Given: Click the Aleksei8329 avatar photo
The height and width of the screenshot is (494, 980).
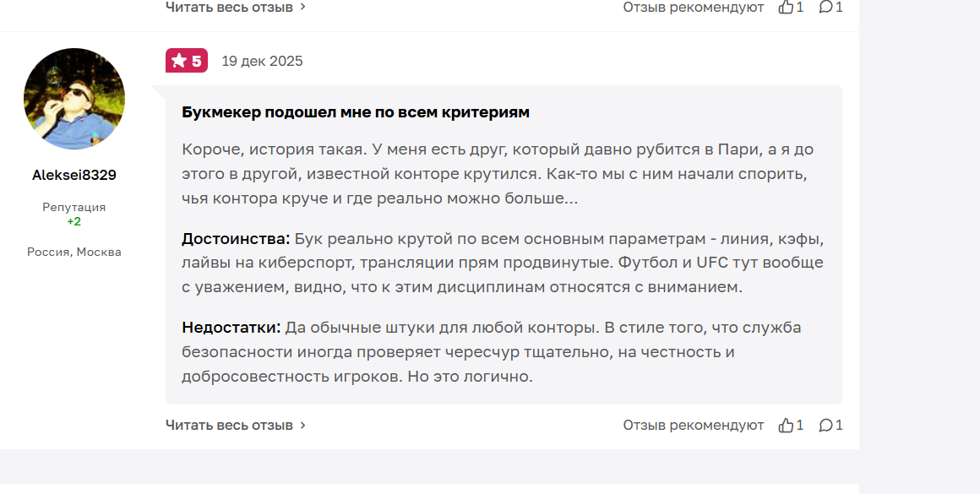Looking at the screenshot, I should coord(73,98).
